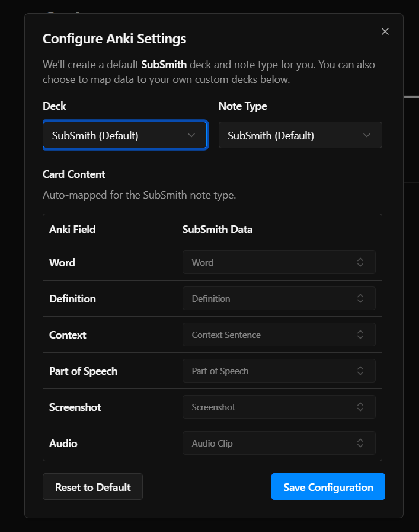Click the chevron icon on Audio Clip

tap(360, 443)
